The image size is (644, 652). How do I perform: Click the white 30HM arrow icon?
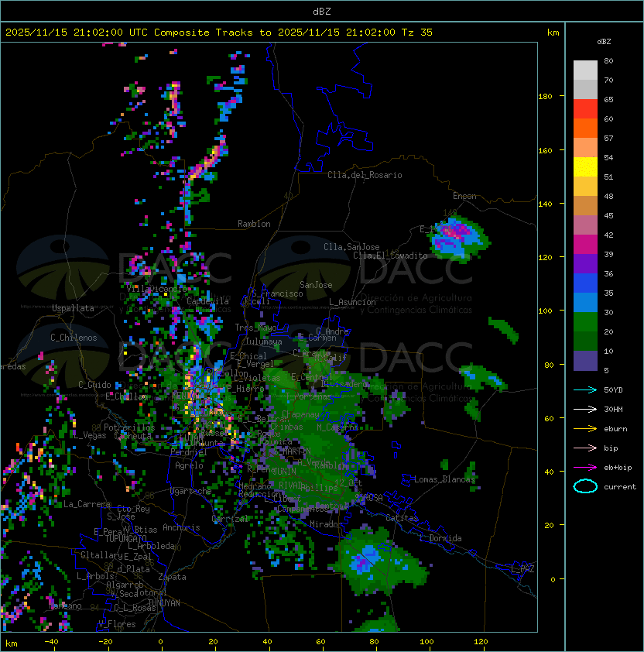coord(585,410)
